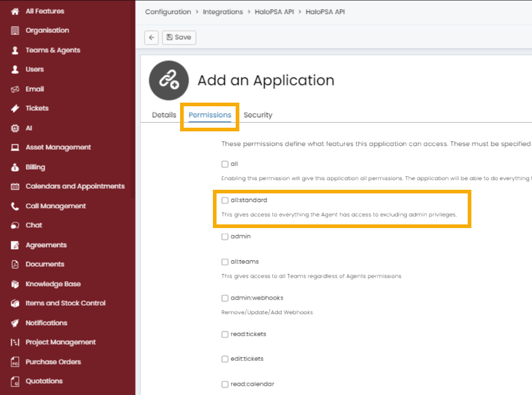Open the Security tab
Viewport: 532px width, 395px height.
(x=258, y=115)
